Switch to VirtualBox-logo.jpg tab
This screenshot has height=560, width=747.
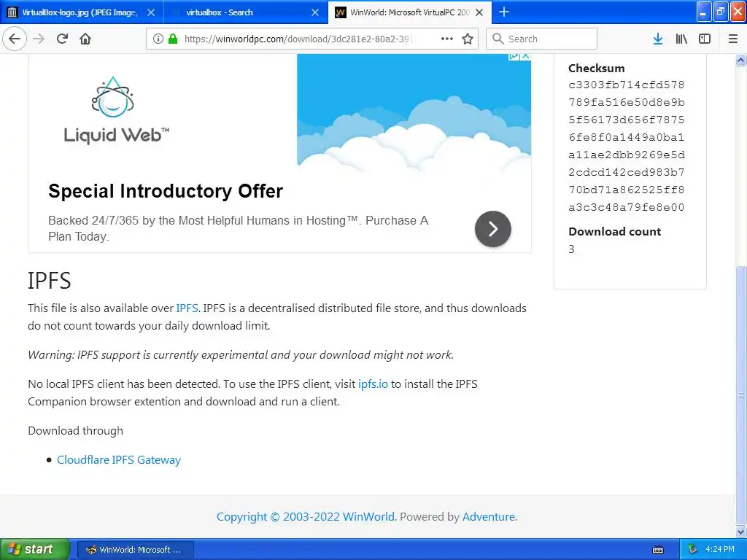pyautogui.click(x=82, y=12)
